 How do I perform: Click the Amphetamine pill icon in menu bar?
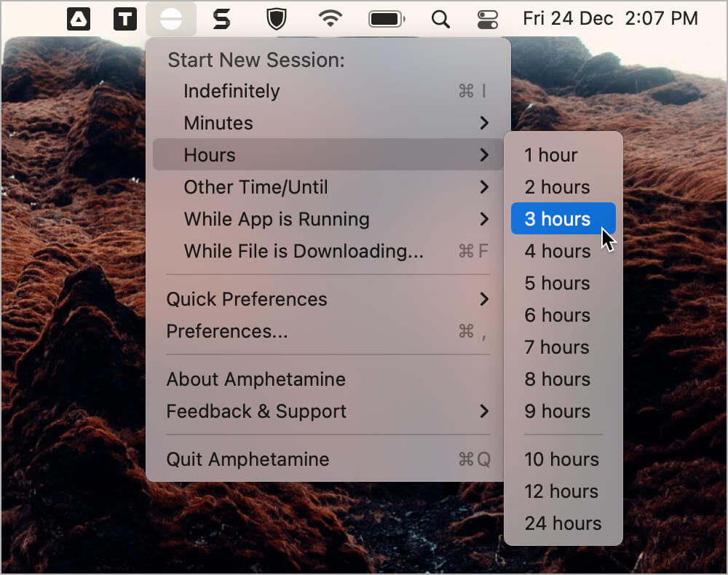171,20
